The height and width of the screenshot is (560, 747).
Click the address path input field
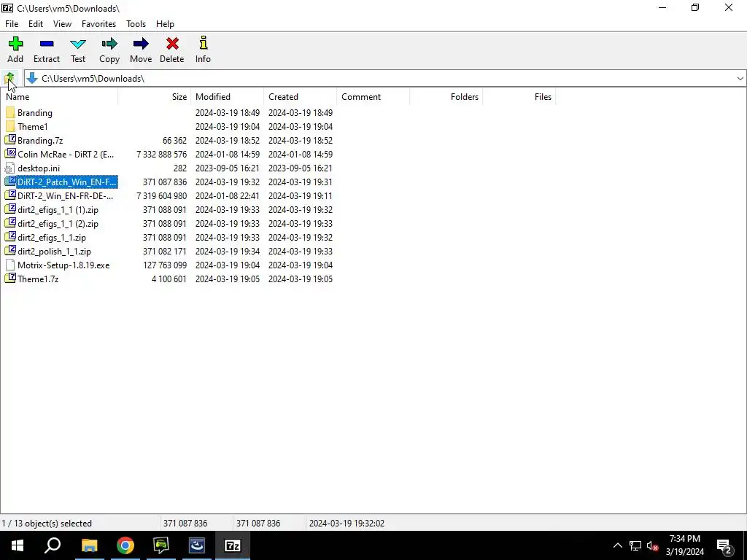pyautogui.click(x=386, y=79)
